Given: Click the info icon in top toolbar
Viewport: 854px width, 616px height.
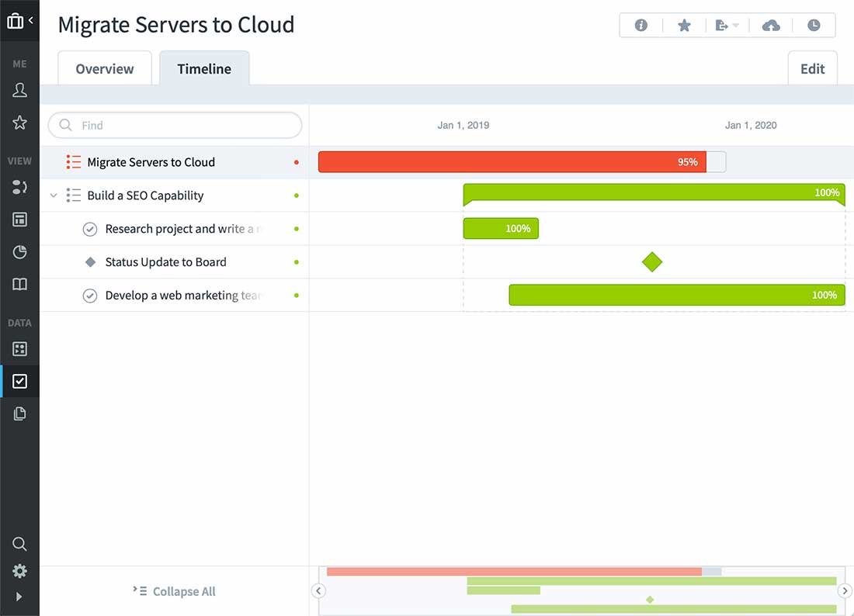Looking at the screenshot, I should pyautogui.click(x=641, y=26).
